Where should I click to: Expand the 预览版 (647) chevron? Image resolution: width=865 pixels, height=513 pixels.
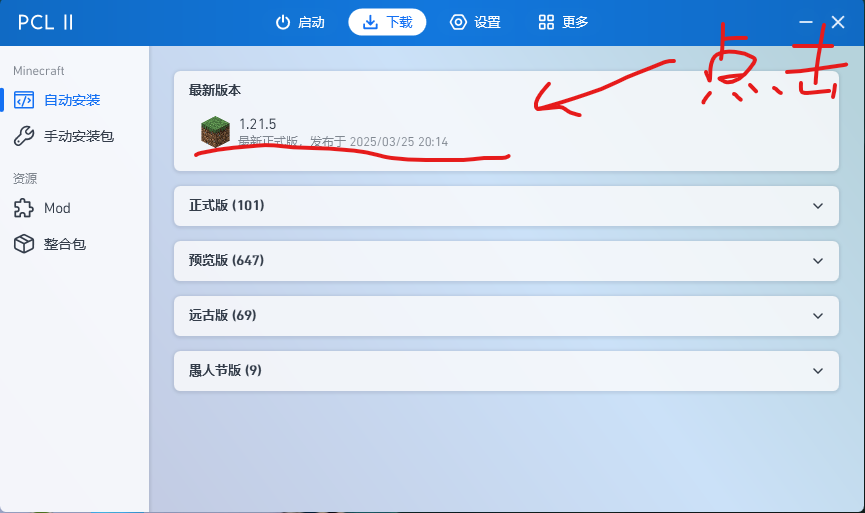pos(818,261)
